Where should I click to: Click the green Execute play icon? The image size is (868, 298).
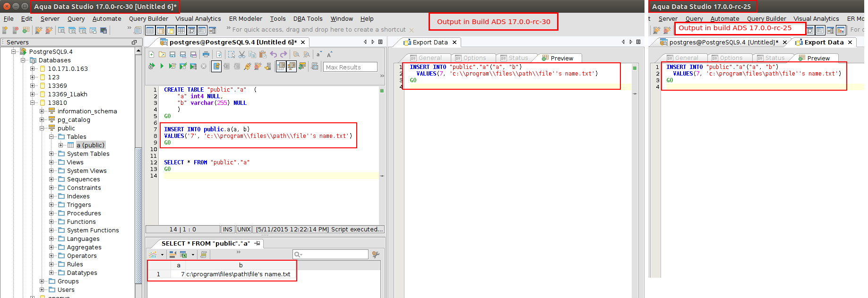coord(162,66)
